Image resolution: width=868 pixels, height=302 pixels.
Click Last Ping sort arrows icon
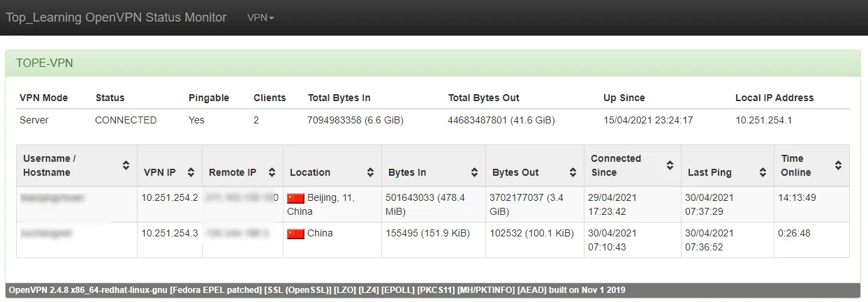click(x=763, y=172)
